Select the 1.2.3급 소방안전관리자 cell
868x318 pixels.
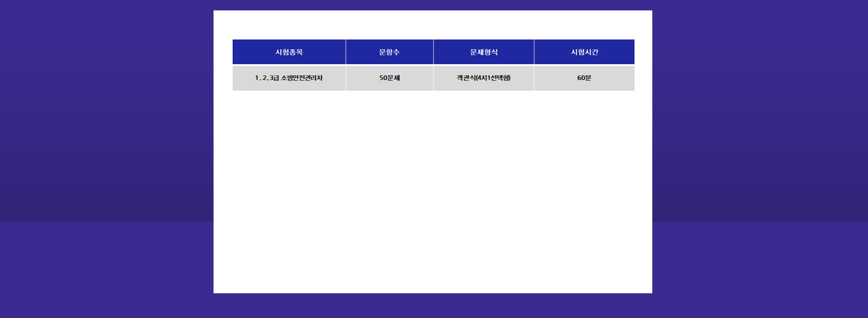(x=289, y=78)
